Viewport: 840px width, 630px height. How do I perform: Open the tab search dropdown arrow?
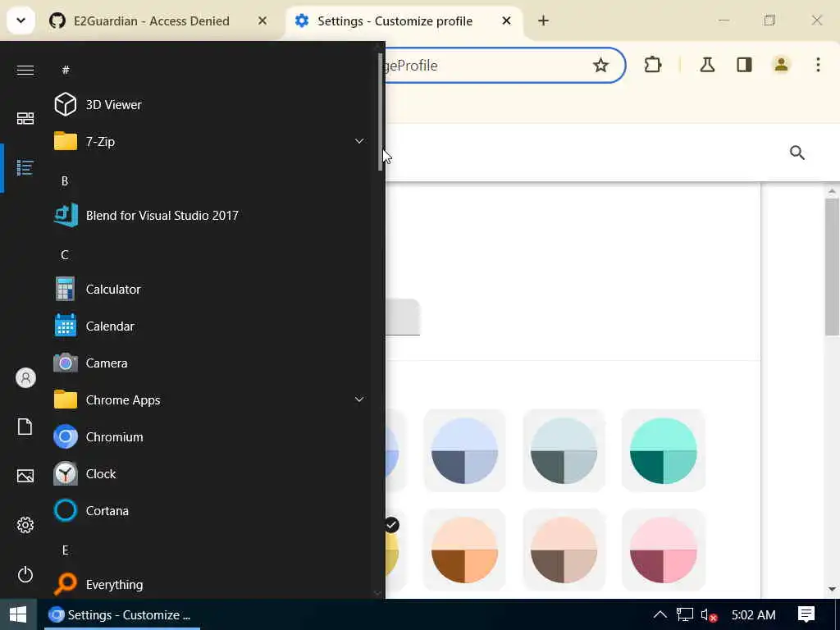tap(21, 21)
